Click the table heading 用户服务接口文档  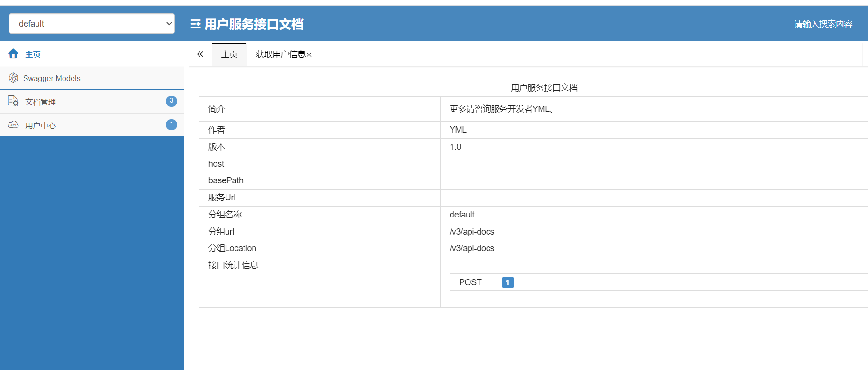click(x=544, y=88)
